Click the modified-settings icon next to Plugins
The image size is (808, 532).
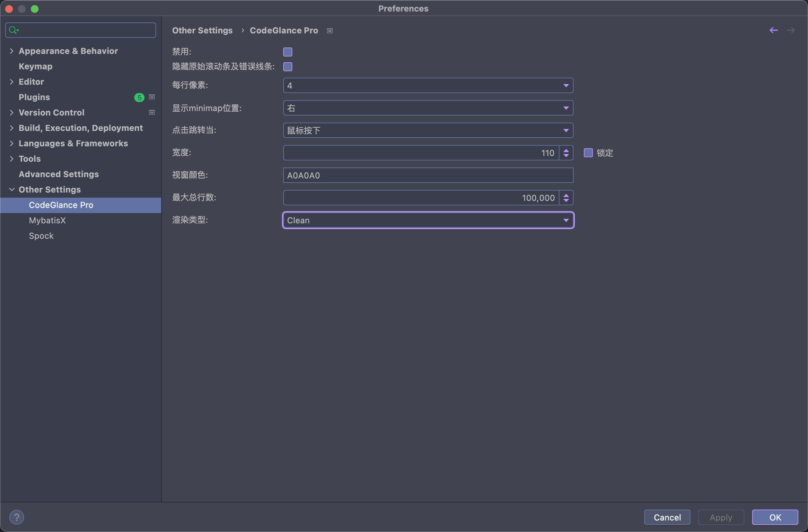151,97
